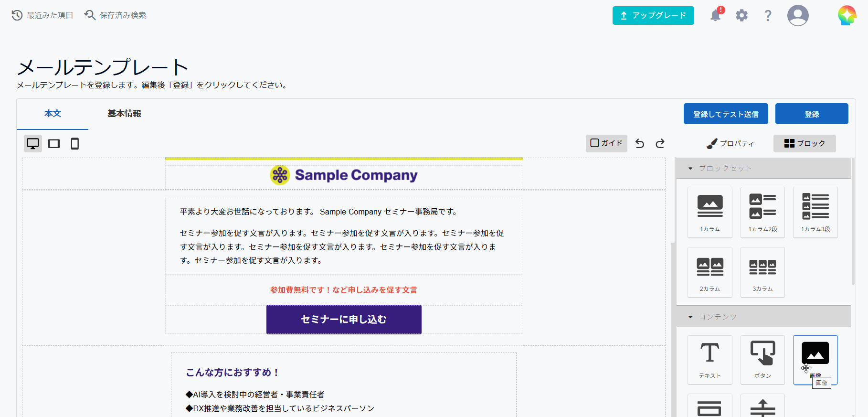
Task: Select the 画像 content block
Action: [x=815, y=360]
